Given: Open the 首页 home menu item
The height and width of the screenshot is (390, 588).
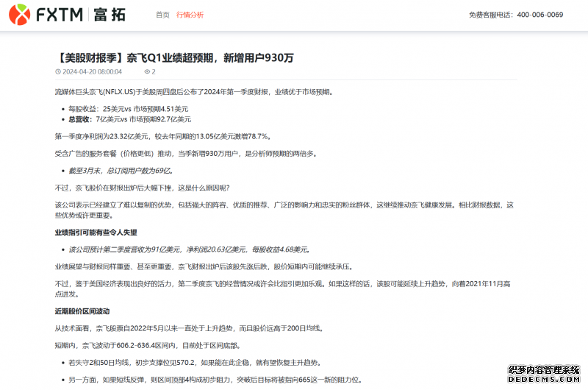Looking at the screenshot, I should [162, 15].
